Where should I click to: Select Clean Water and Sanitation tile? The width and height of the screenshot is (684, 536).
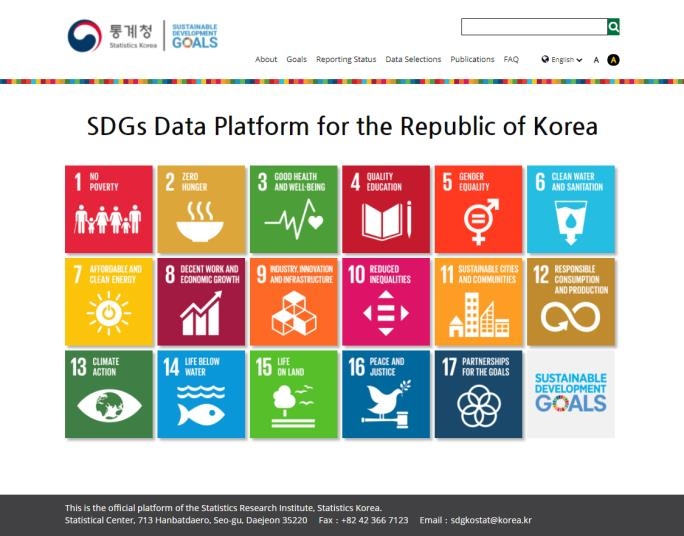click(571, 209)
